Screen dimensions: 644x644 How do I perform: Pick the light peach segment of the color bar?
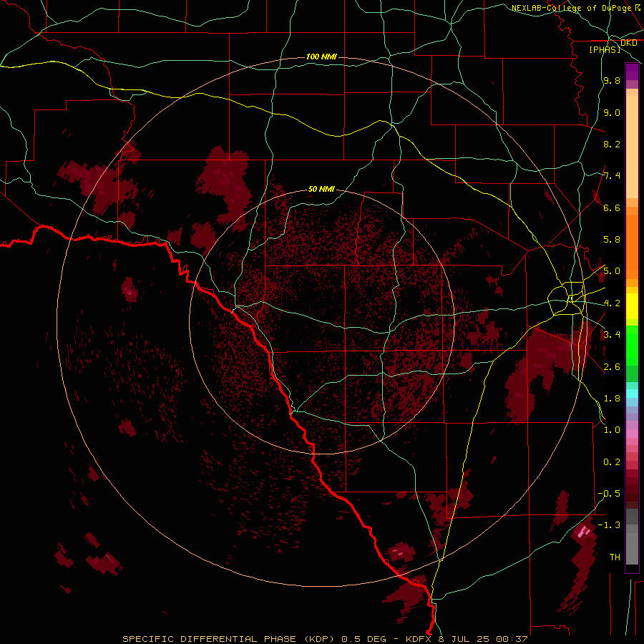point(632,147)
